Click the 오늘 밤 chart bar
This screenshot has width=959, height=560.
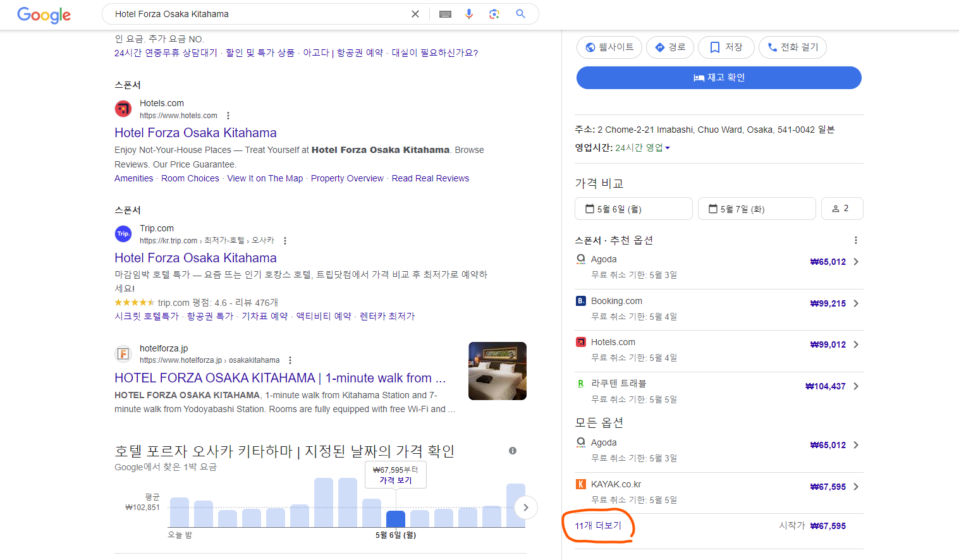click(180, 513)
